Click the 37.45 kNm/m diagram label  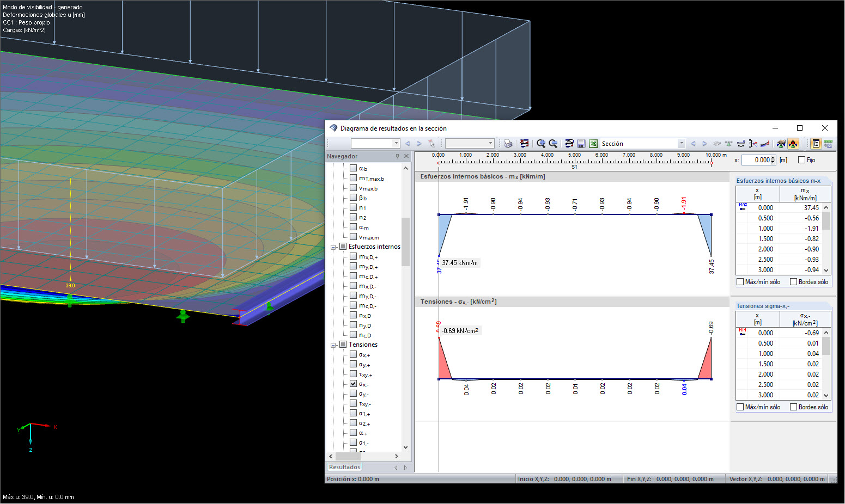pyautogui.click(x=460, y=263)
